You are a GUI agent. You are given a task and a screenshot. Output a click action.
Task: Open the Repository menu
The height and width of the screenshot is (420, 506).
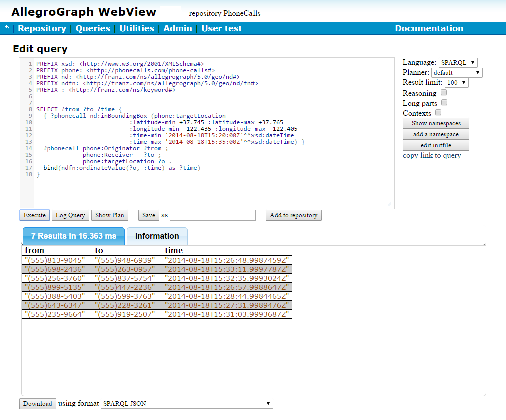(x=42, y=28)
